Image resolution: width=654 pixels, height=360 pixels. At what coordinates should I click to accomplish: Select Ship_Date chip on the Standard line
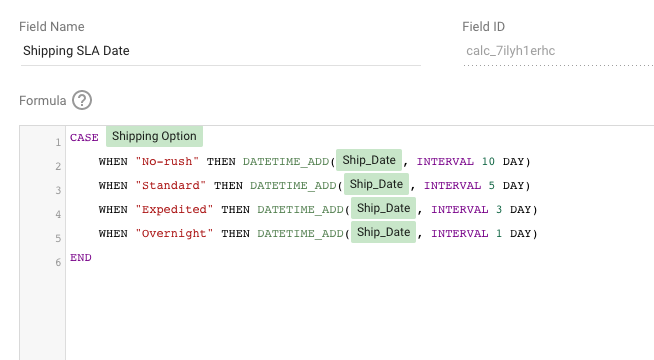point(376,184)
